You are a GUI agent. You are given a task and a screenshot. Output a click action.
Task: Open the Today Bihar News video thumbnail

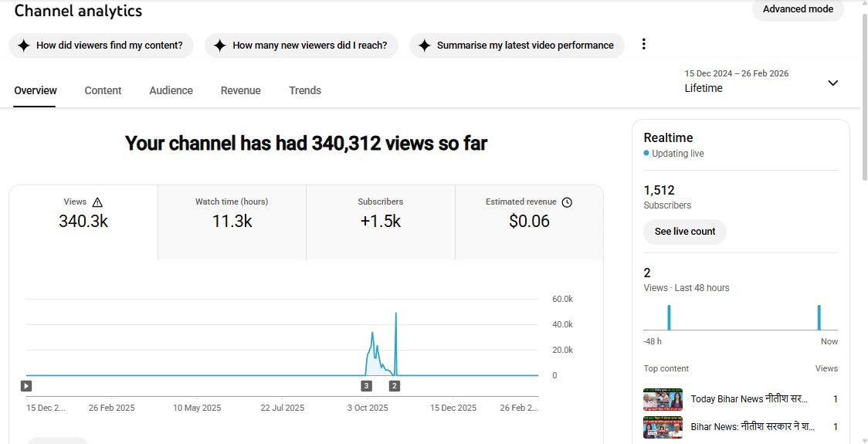[663, 399]
